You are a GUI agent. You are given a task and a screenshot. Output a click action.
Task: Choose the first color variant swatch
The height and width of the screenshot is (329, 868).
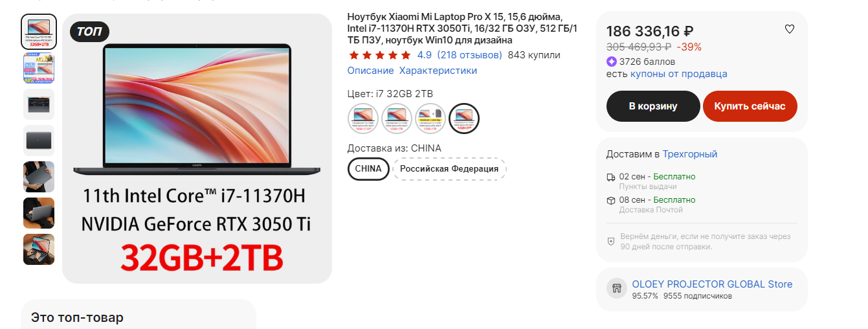[x=363, y=117]
